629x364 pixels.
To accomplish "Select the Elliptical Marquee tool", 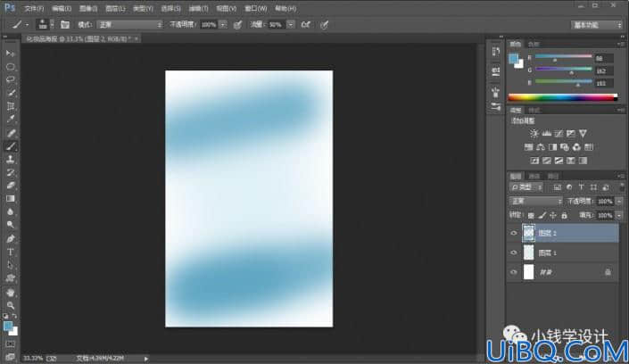I will [11, 67].
